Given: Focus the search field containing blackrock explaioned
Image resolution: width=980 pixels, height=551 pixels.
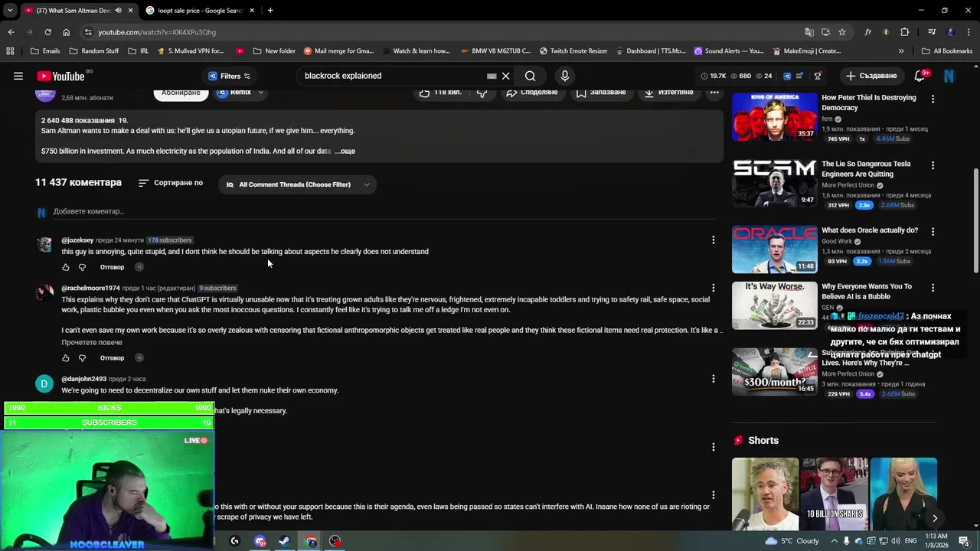Looking at the screenshot, I should 390,76.
